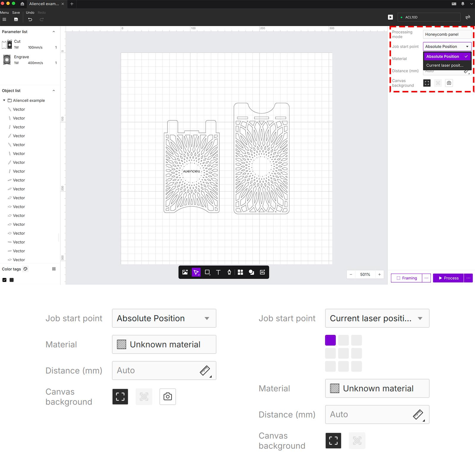Select the arrow selection tool

point(196,272)
